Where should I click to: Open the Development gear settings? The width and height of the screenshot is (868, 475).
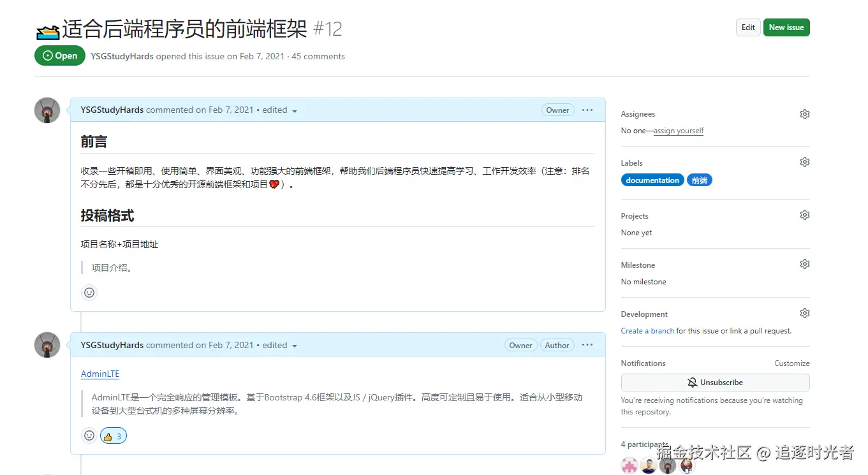[x=804, y=313]
